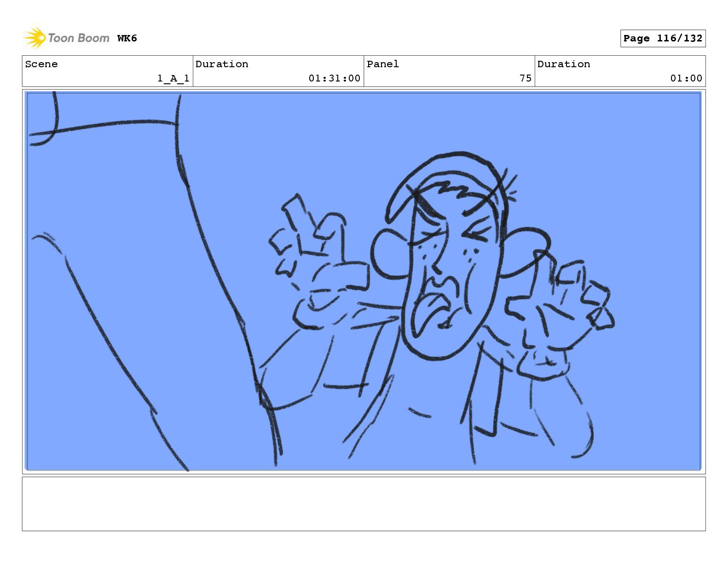
Task: Click the WK6 project title
Action: [127, 38]
